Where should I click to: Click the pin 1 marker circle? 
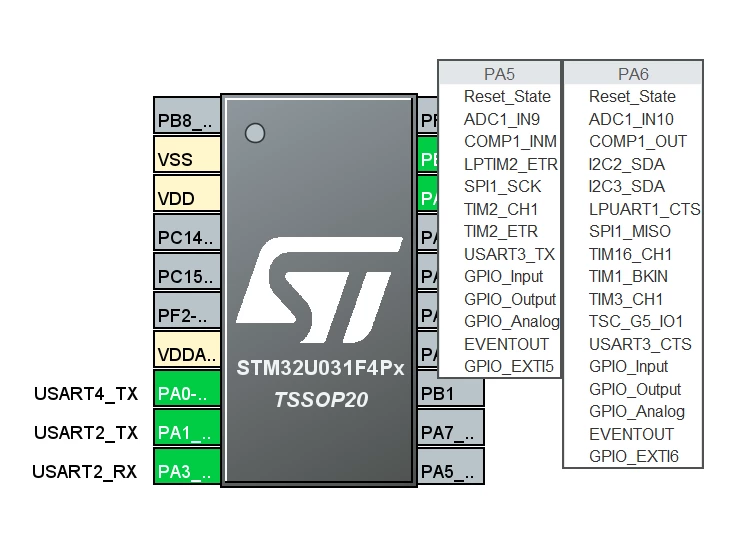pyautogui.click(x=255, y=133)
